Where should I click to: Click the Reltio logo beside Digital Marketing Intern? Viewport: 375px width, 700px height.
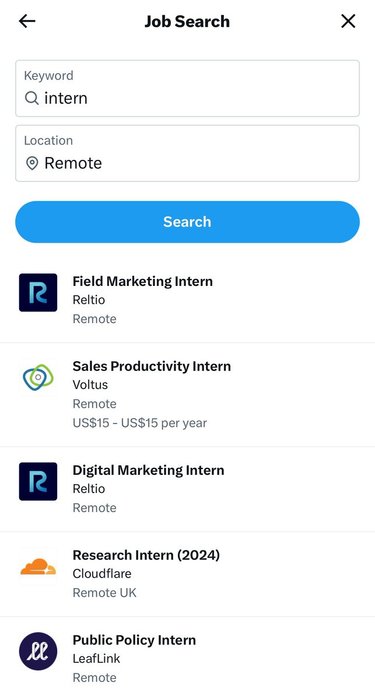coord(38,481)
